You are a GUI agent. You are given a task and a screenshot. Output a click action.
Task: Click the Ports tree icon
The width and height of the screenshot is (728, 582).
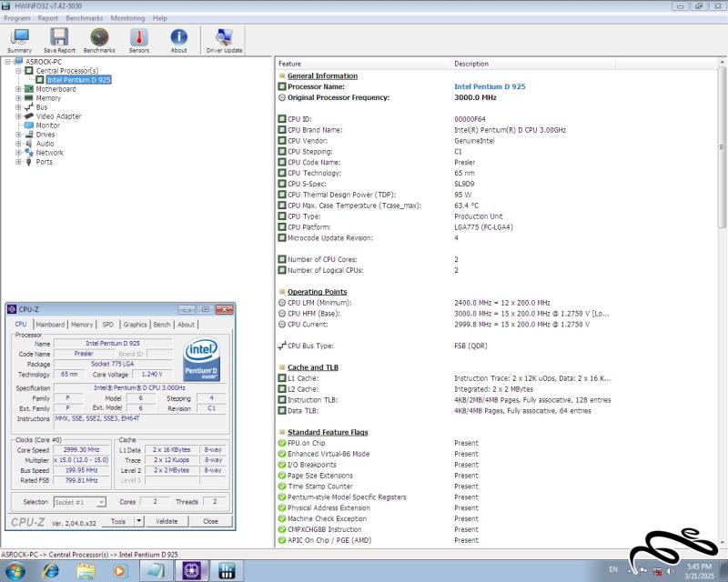pos(29,162)
